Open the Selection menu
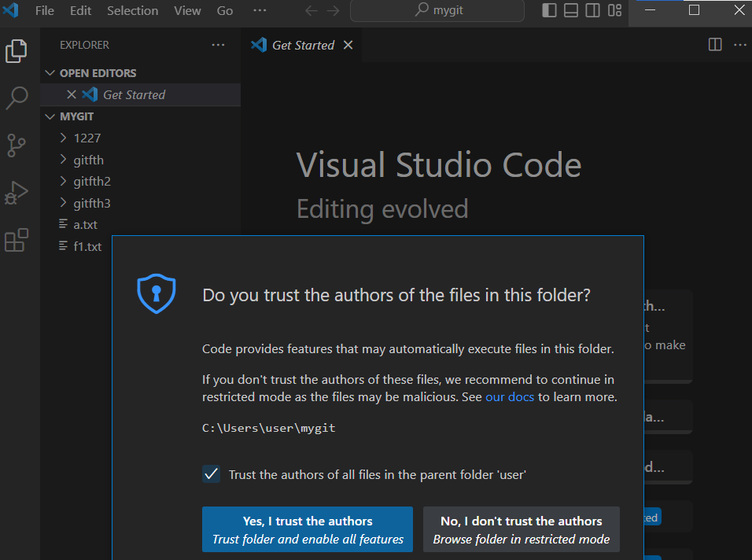Image resolution: width=752 pixels, height=560 pixels. 132,10
